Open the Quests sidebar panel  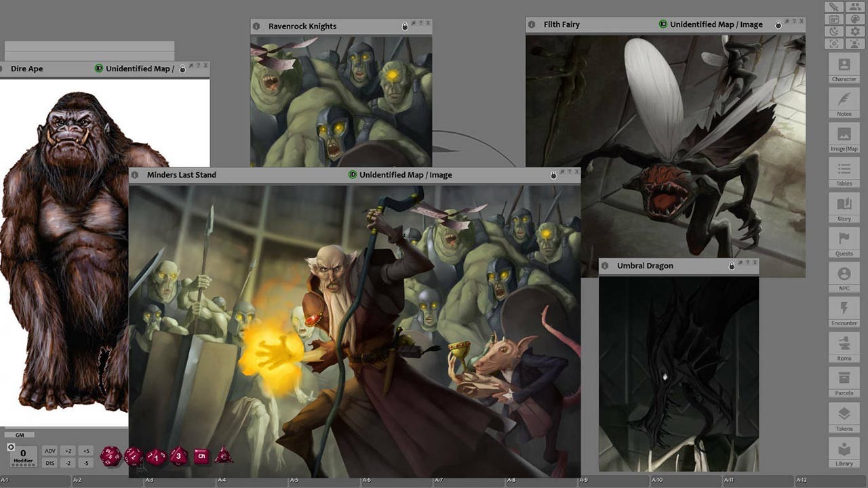(844, 242)
